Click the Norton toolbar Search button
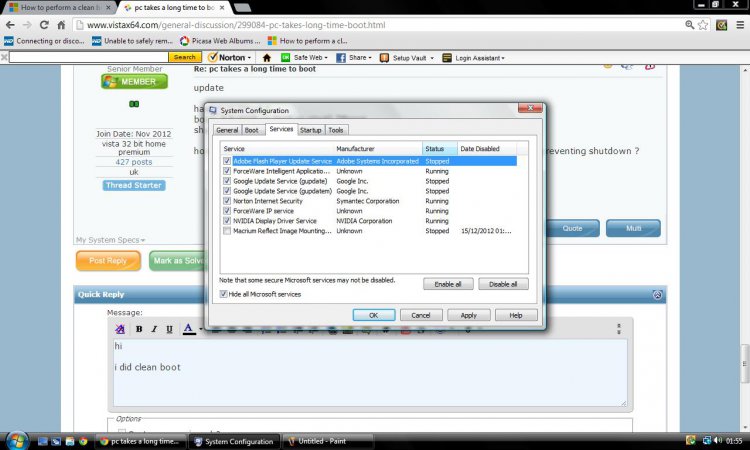750x450 pixels. click(x=184, y=57)
